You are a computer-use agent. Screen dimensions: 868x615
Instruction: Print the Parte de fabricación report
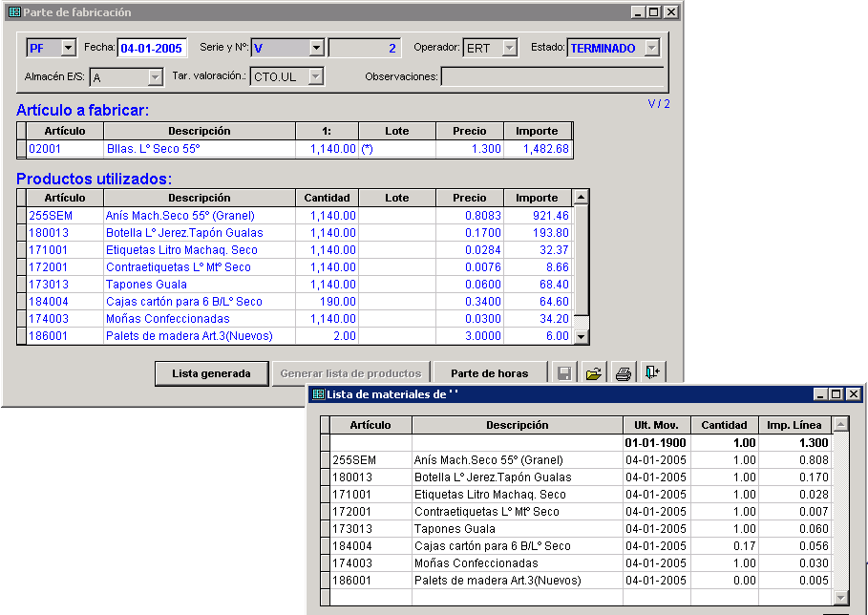[x=624, y=373]
